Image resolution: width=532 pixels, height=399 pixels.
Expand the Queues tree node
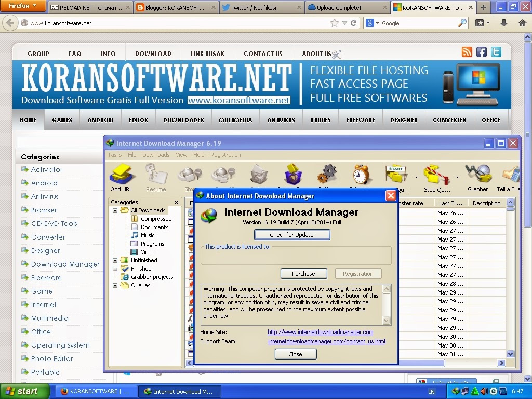[115, 285]
